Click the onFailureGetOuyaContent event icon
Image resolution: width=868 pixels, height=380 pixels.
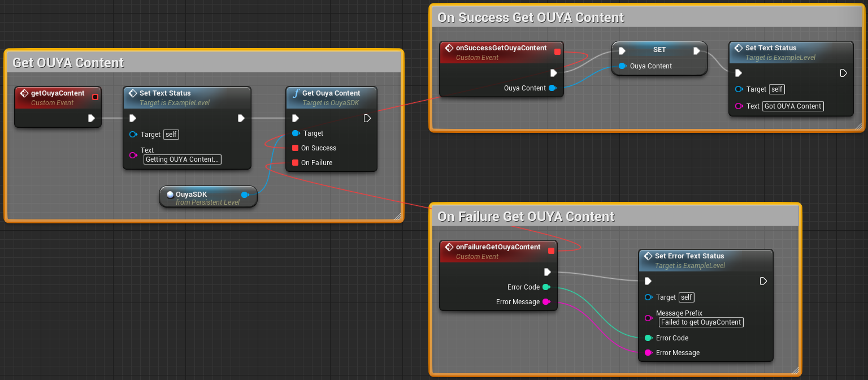449,247
